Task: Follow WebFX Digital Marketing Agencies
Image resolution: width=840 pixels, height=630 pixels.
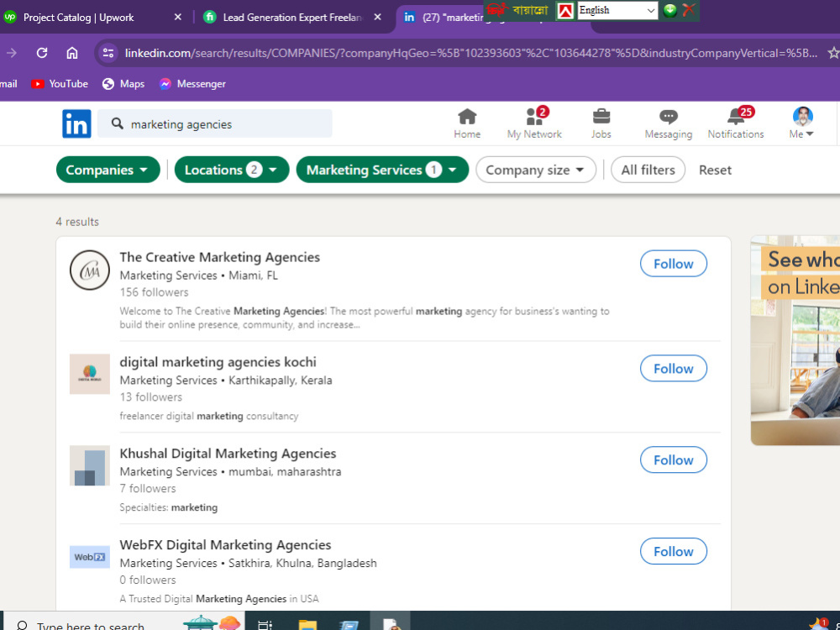Action: pos(674,551)
